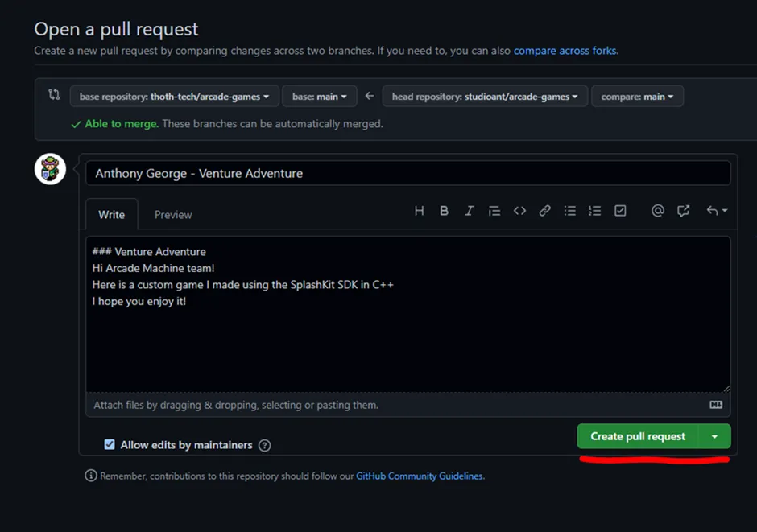The image size is (757, 532).
Task: Add a link using the chain icon
Action: coord(545,211)
